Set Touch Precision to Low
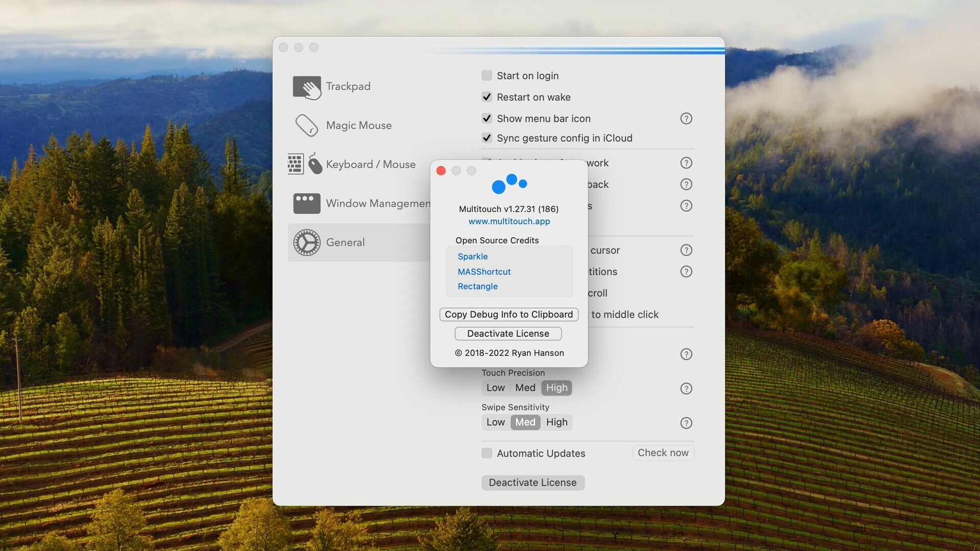 tap(495, 388)
